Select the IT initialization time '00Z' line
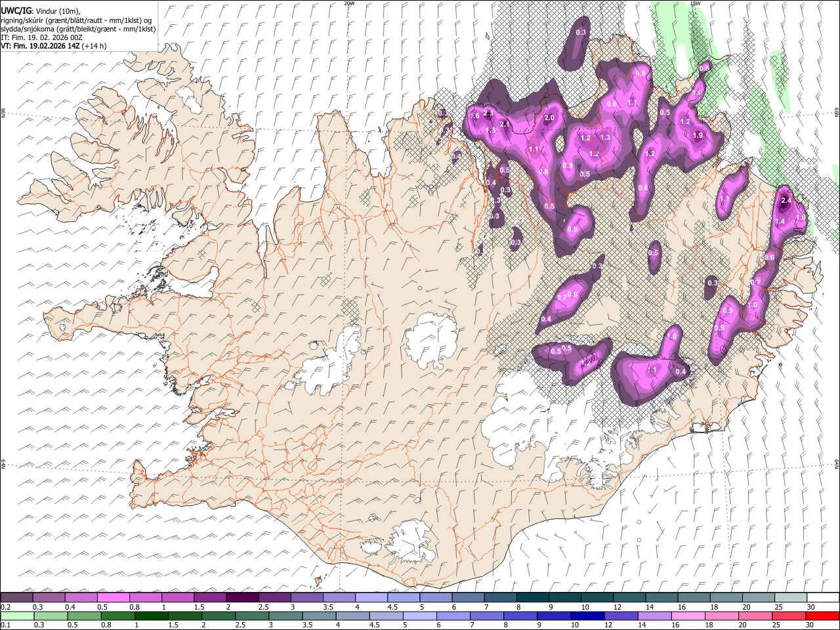This screenshot has width=840, height=630. coord(41,37)
